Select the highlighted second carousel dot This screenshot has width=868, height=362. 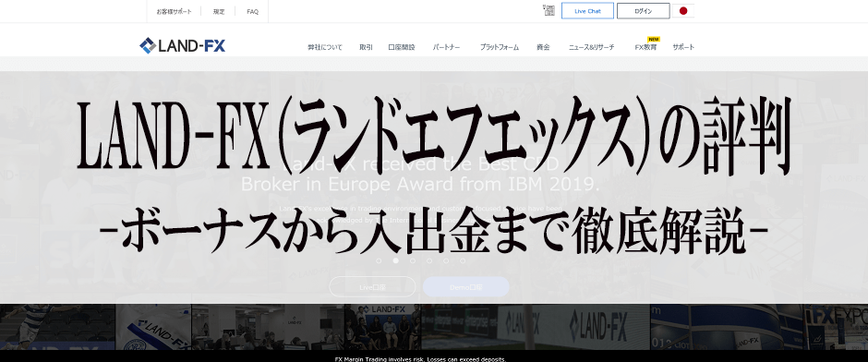pos(396,260)
